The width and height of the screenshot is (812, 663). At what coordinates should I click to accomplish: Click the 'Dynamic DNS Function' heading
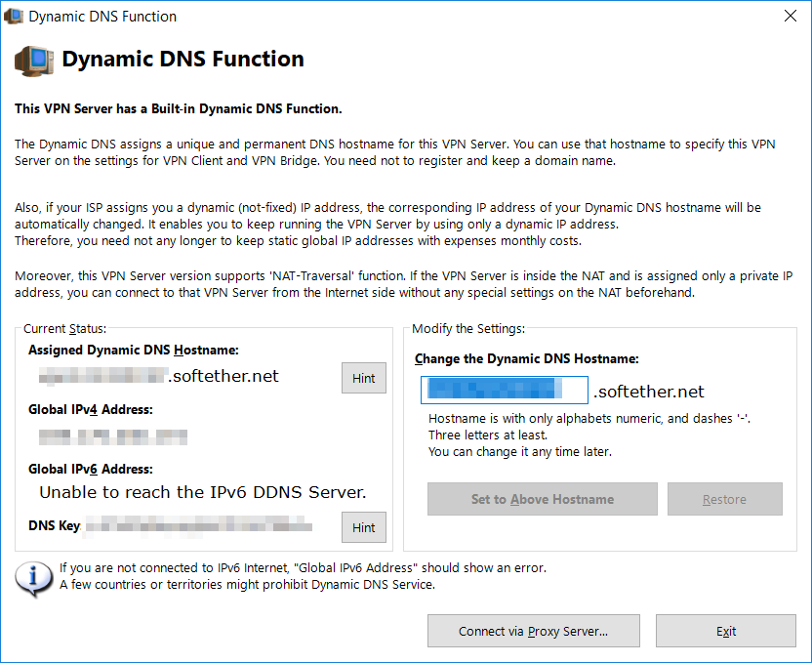(x=183, y=59)
